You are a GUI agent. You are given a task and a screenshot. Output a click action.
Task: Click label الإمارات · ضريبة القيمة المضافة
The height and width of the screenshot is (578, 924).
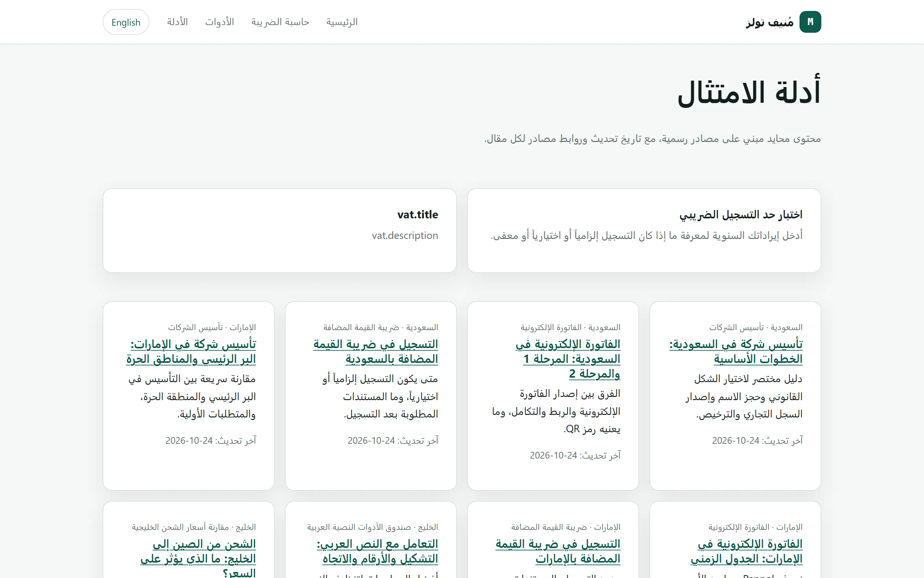tap(566, 527)
